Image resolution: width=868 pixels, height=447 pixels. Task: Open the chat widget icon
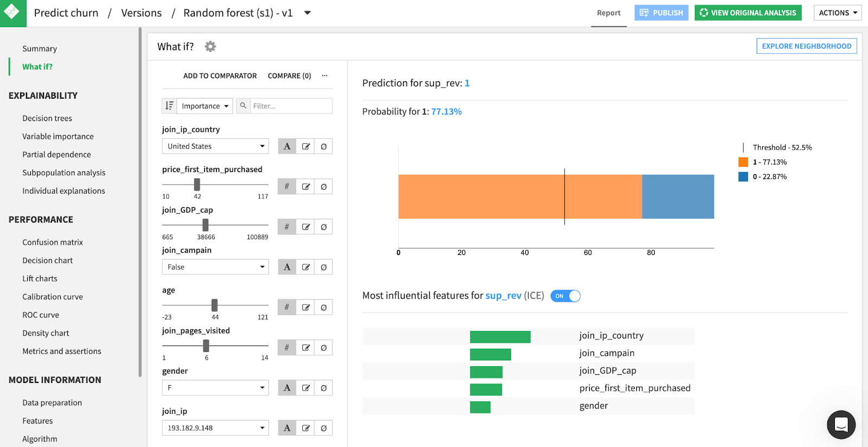point(841,424)
